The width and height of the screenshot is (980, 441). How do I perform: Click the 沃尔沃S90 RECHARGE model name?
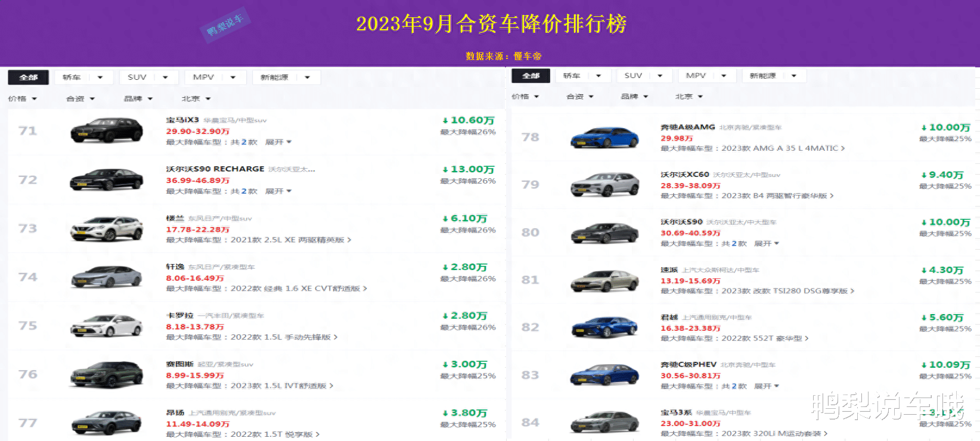(215, 169)
